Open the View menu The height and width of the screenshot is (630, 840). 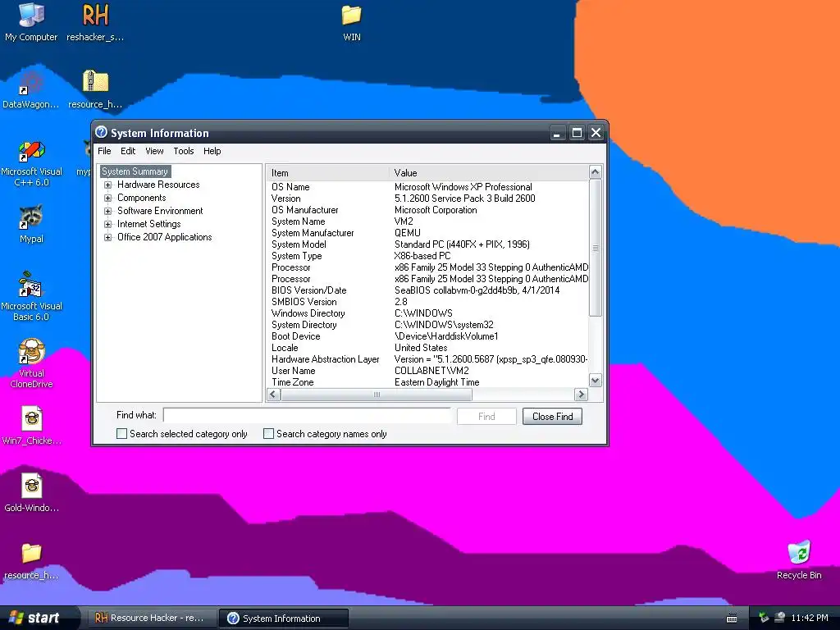tap(154, 151)
